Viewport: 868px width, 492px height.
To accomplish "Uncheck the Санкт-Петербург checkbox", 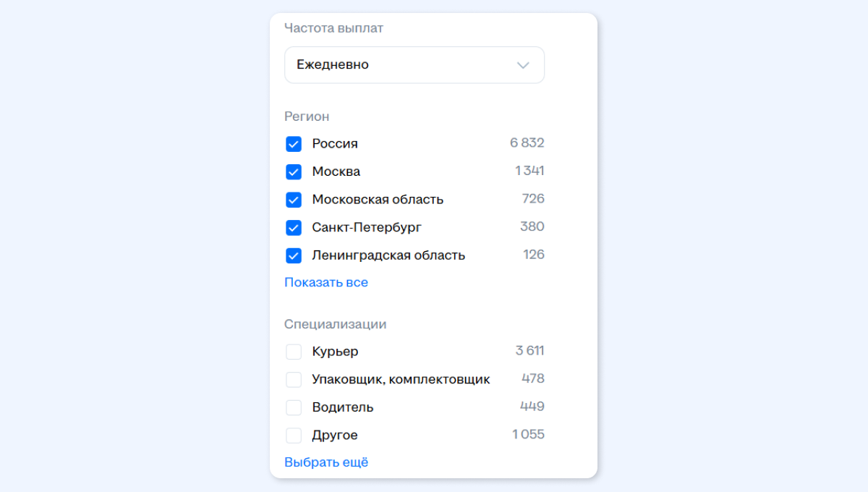I will click(x=294, y=228).
